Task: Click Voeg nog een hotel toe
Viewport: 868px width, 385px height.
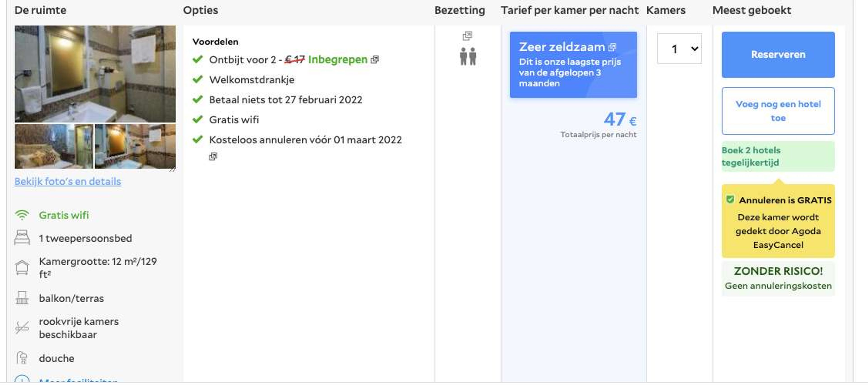Action: (x=778, y=111)
